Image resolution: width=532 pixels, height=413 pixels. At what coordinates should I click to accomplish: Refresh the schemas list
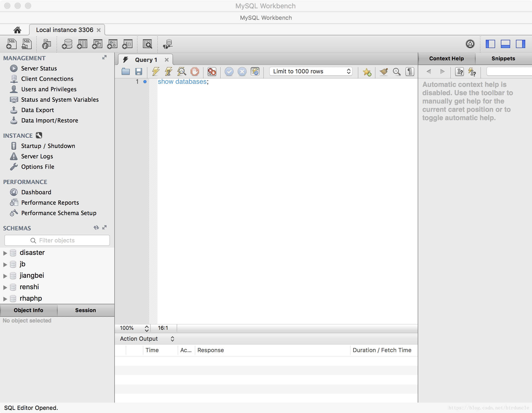(96, 228)
